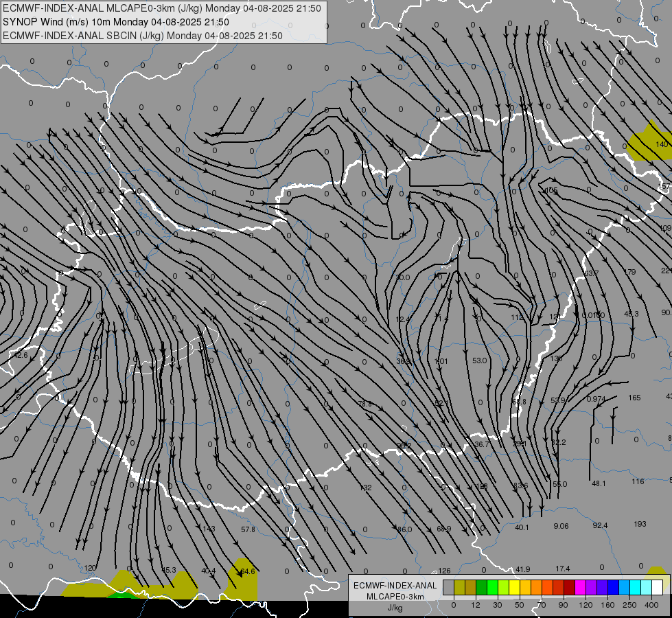Click the legend unit label J/kg
This screenshot has width=672, height=618.
pos(395,607)
